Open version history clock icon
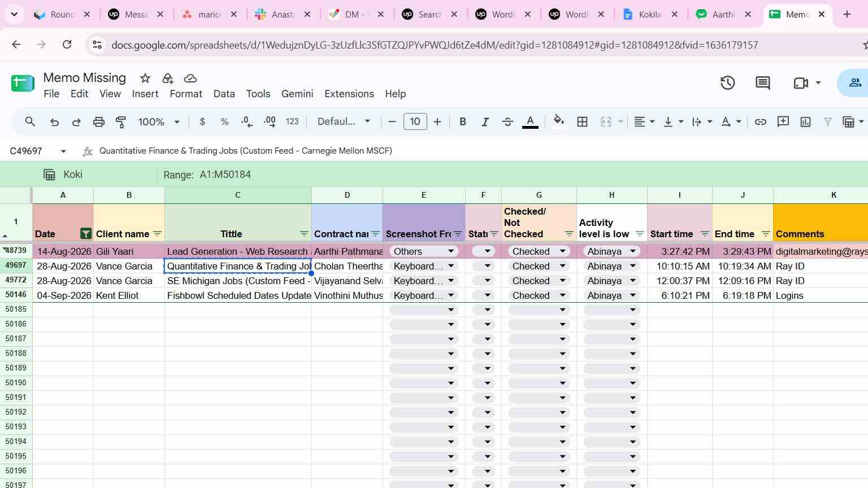The width and height of the screenshot is (868, 488). 727,83
